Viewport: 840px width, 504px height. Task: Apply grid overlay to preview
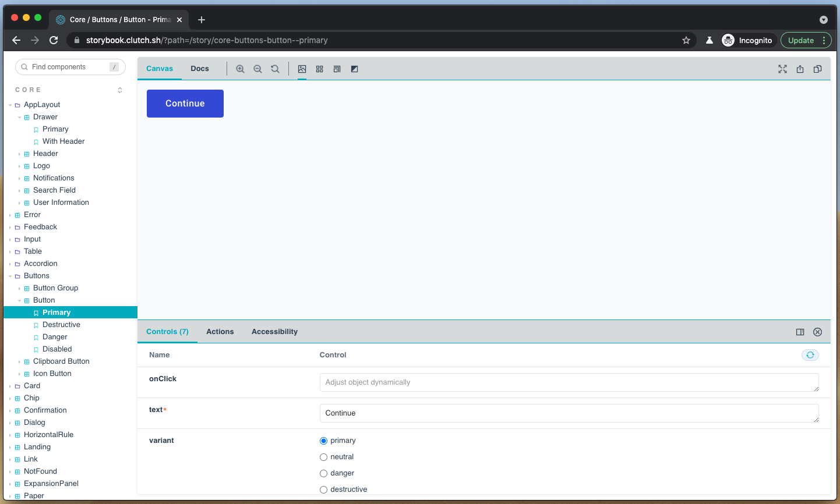[319, 69]
